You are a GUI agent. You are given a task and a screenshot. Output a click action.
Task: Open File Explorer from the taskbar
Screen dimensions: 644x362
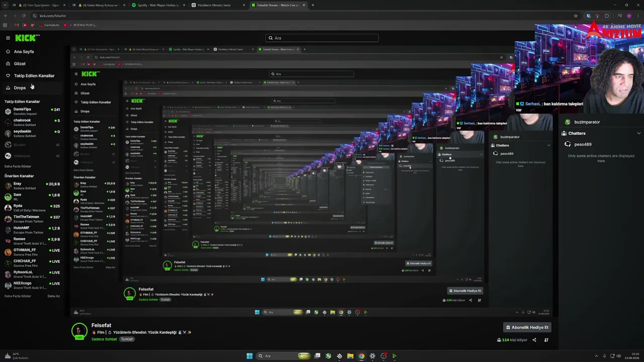click(x=350, y=356)
